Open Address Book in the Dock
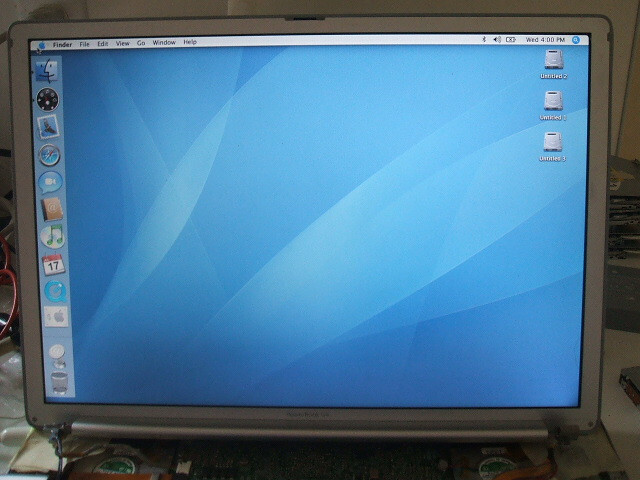Viewport: 640px width, 480px height. 52,209
